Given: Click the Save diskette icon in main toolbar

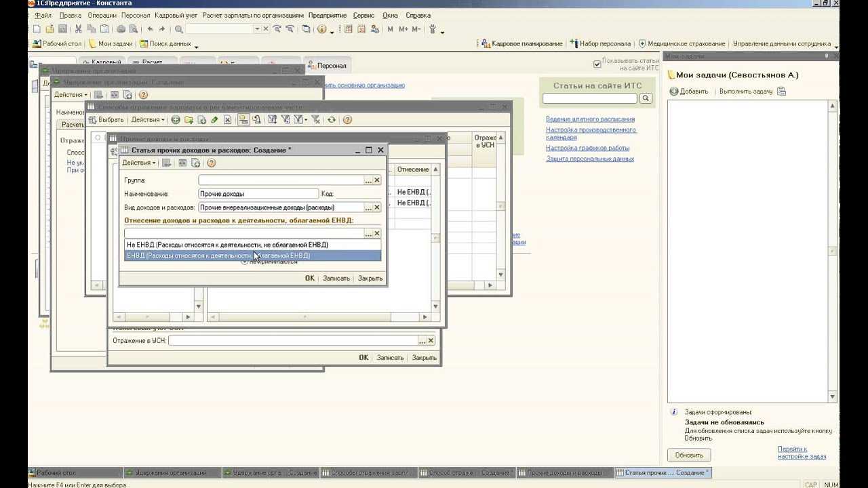Looking at the screenshot, I should [x=62, y=29].
